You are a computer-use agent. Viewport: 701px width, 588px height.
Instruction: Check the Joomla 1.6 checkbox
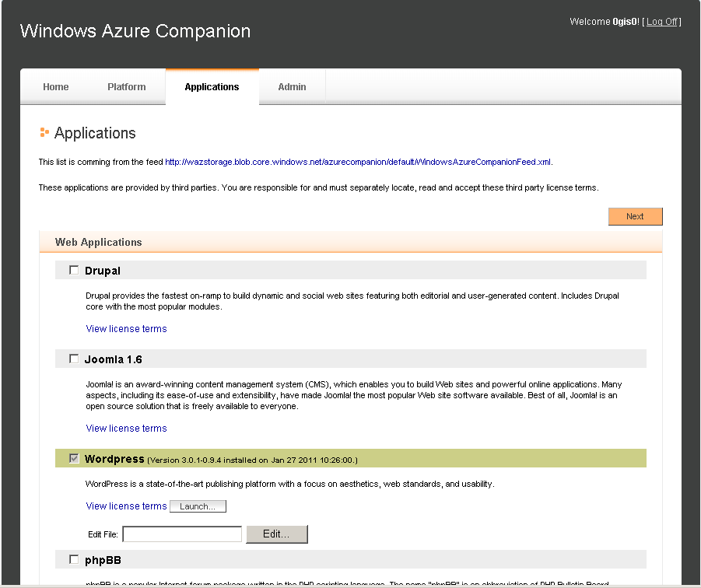(x=74, y=359)
